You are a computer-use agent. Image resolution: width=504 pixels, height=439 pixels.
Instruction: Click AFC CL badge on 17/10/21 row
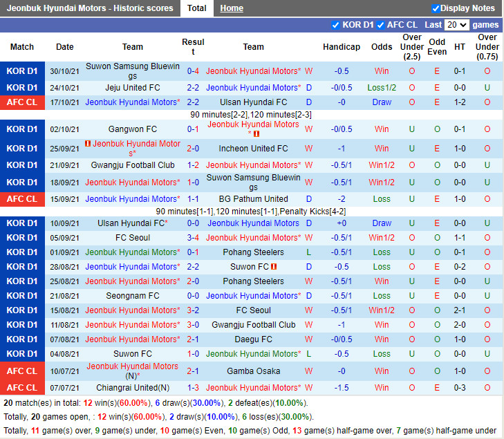coord(22,102)
